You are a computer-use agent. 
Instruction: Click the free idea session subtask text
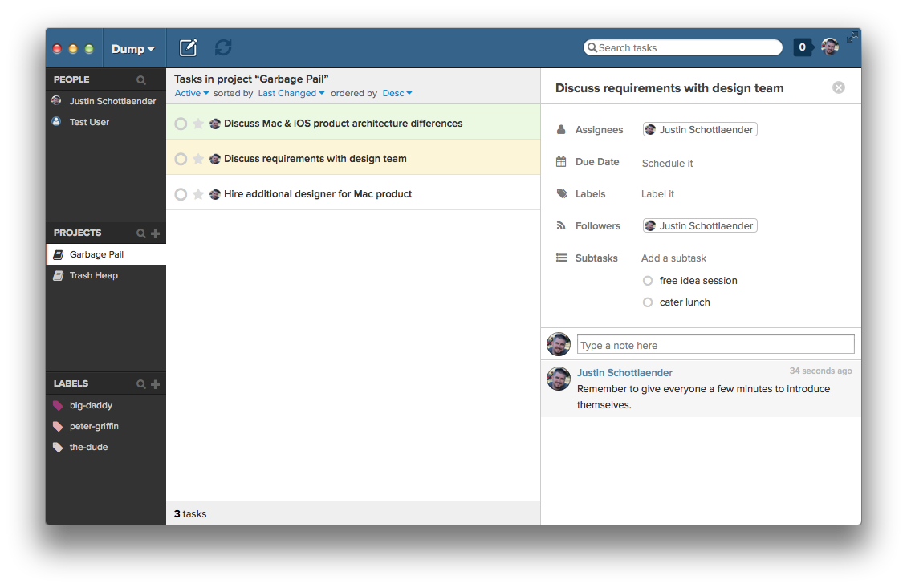coord(698,281)
